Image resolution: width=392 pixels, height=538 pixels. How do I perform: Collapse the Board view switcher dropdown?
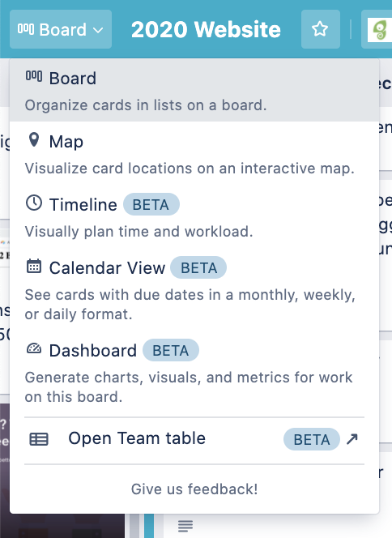[x=61, y=29]
